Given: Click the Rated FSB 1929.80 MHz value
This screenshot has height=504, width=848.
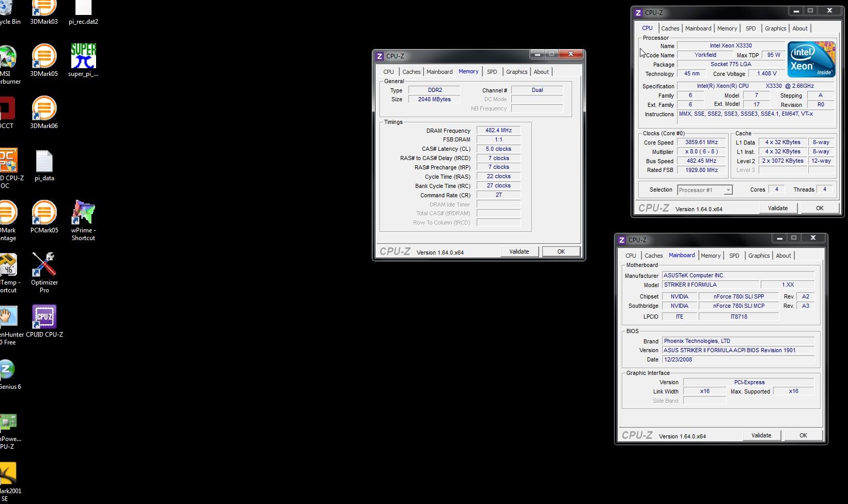Looking at the screenshot, I should click(701, 170).
